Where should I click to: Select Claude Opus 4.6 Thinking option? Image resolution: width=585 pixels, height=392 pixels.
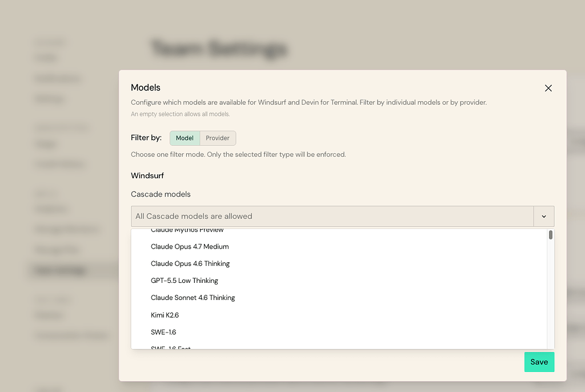(x=339, y=263)
